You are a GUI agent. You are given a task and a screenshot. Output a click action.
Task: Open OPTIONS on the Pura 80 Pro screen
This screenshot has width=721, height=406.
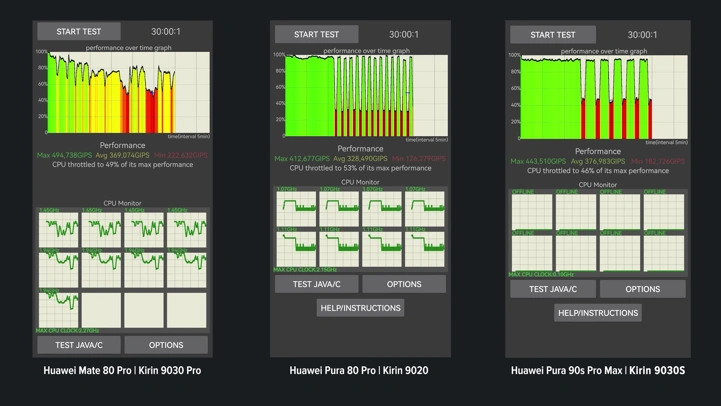[404, 284]
